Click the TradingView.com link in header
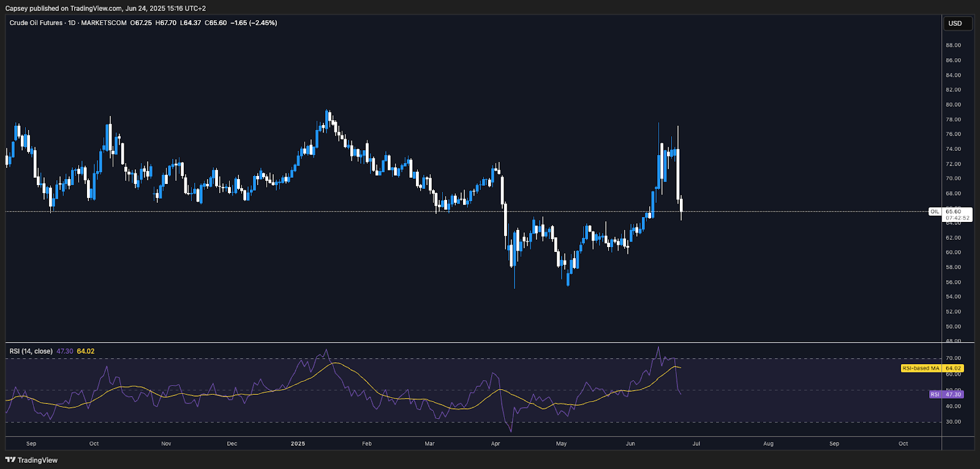This screenshot has width=980, height=469. (96, 9)
